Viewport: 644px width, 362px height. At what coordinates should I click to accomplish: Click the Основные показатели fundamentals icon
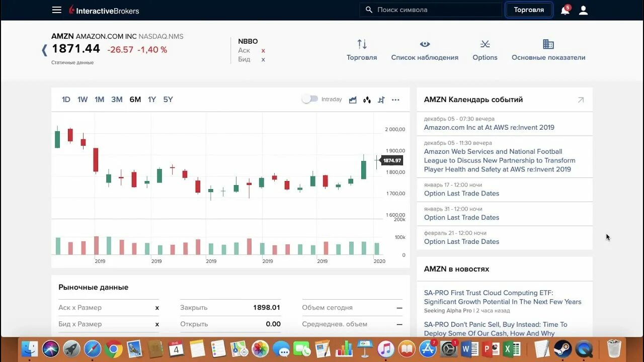[548, 44]
